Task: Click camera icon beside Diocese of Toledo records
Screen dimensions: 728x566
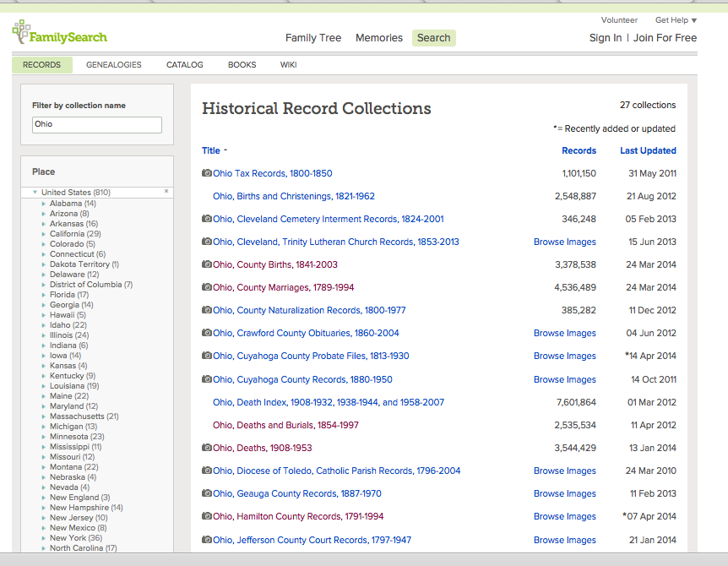Action: pos(207,471)
